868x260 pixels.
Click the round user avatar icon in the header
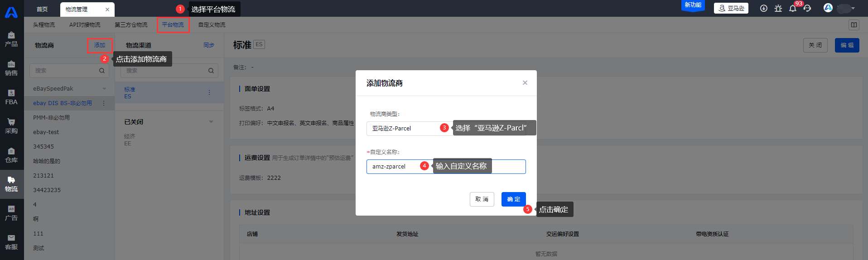click(828, 8)
